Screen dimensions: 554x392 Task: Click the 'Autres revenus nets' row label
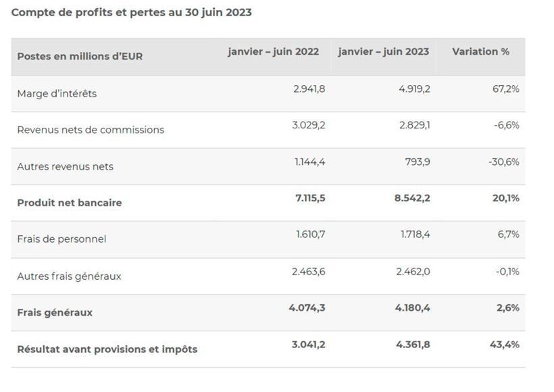(x=65, y=166)
